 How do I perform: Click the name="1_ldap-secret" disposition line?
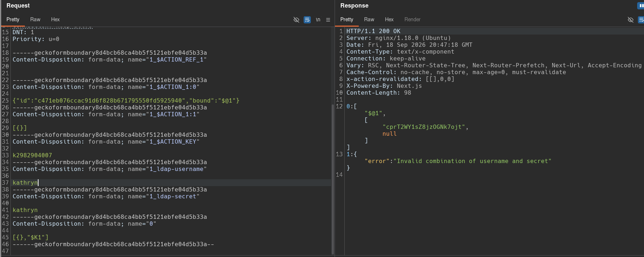tap(106, 197)
